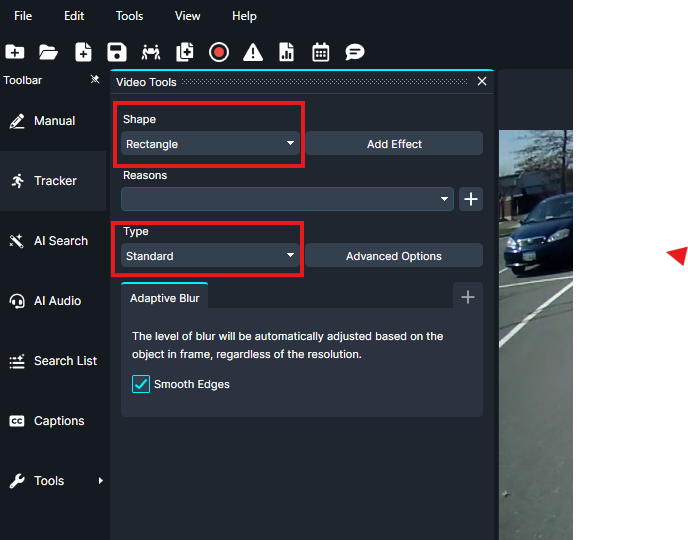
Task: Open the Tools menu in the menu bar
Action: tap(129, 16)
